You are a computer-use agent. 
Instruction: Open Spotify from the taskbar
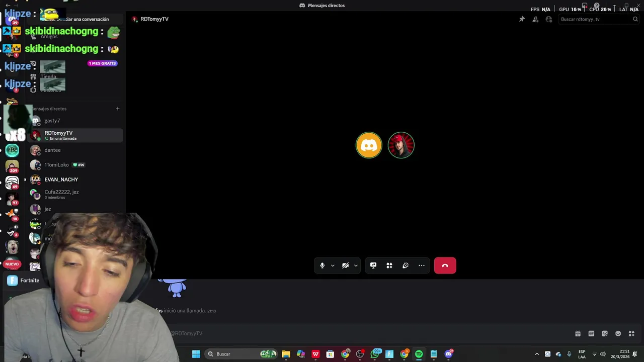(419, 354)
